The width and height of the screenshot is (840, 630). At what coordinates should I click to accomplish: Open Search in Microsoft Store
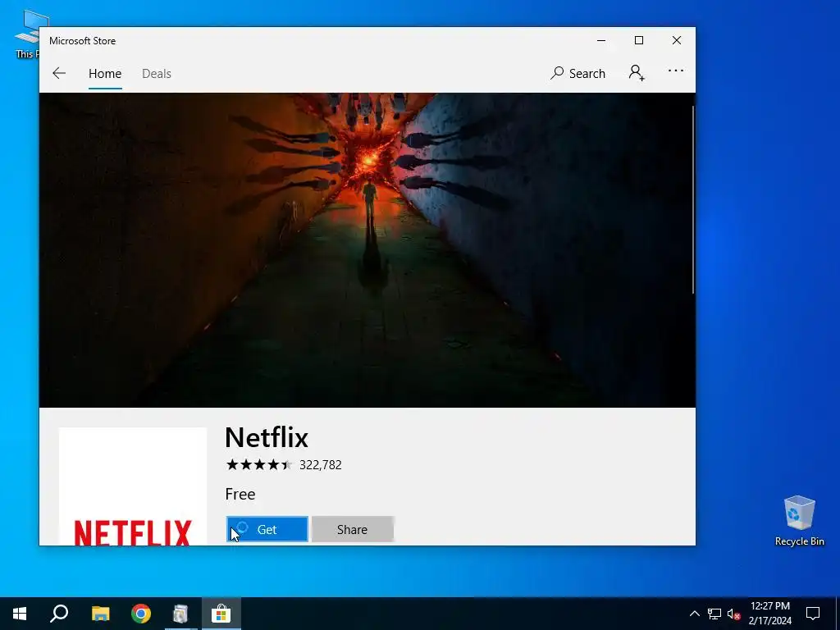tap(578, 73)
